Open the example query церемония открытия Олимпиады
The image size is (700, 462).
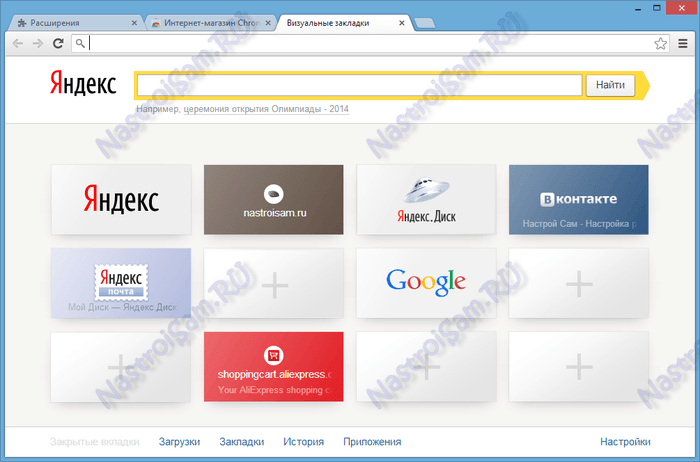click(x=266, y=109)
